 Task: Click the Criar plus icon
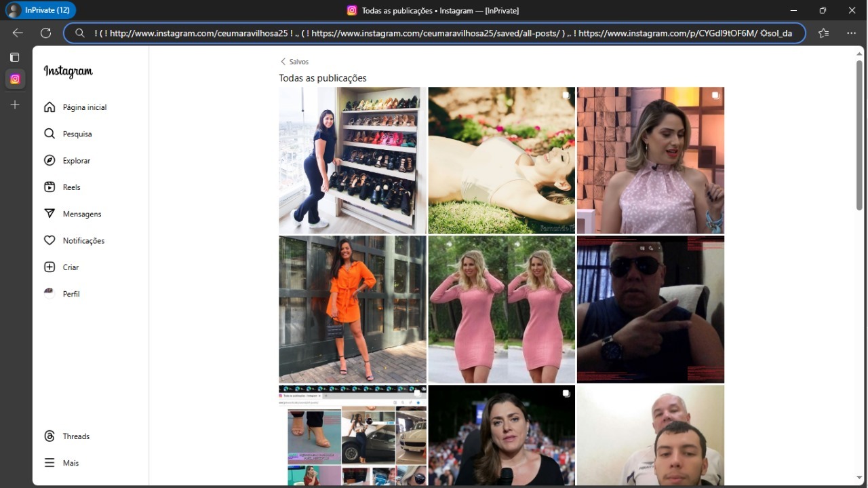[50, 267]
